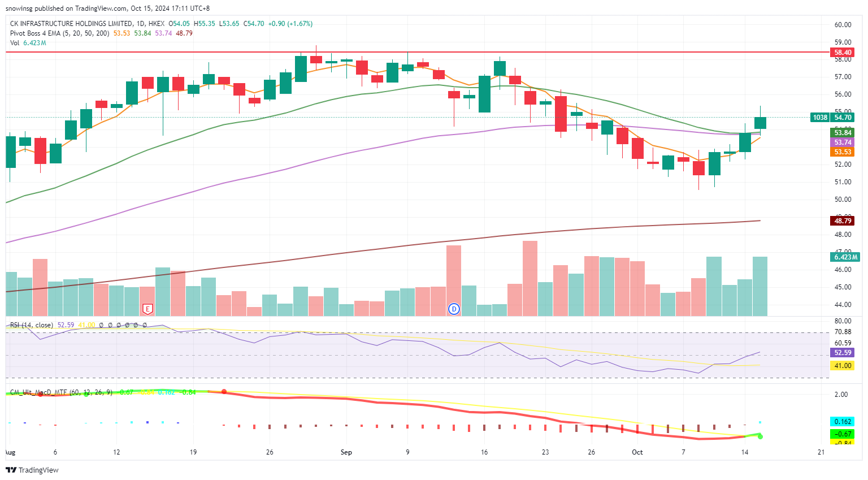The width and height of the screenshot is (868, 480).
Task: Click the red 58.40 price line label
Action: point(842,52)
